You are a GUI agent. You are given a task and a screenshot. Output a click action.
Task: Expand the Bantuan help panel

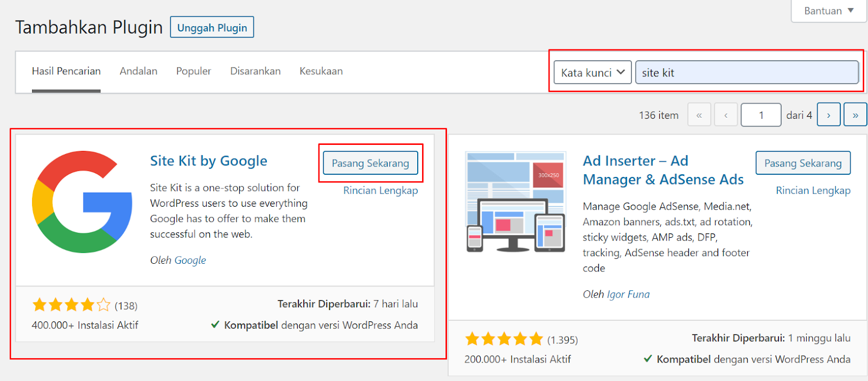point(829,11)
